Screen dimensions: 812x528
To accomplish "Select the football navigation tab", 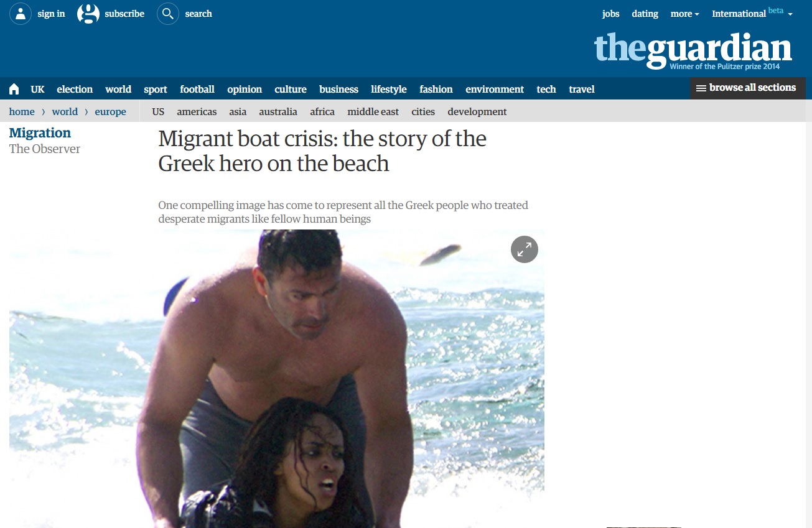I will point(197,89).
